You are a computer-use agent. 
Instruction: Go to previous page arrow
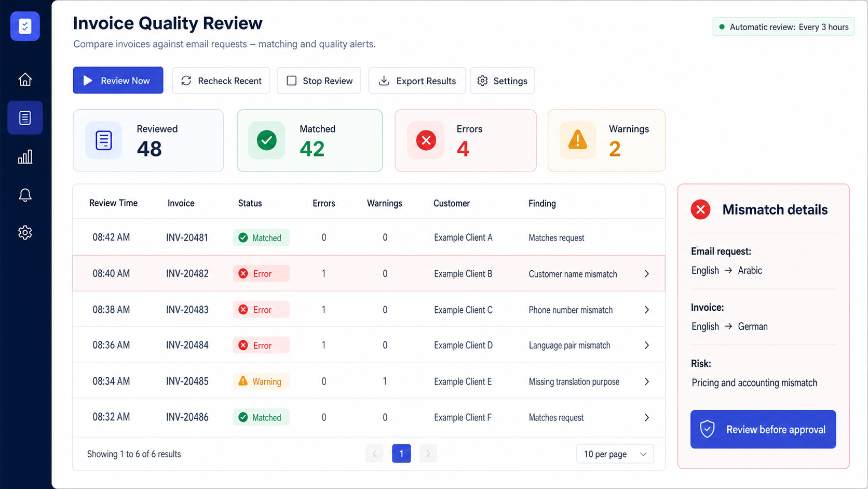(374, 454)
